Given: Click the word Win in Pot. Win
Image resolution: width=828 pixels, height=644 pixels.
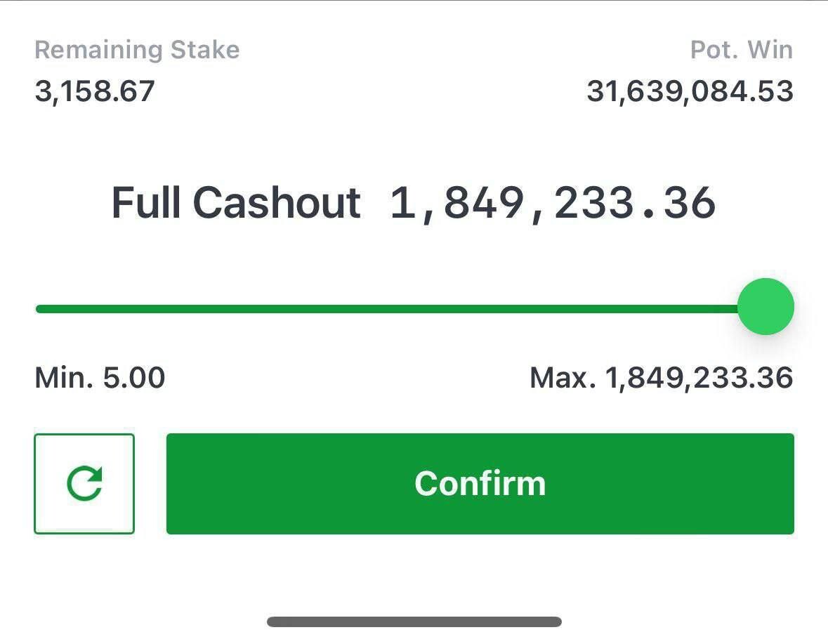Looking at the screenshot, I should coord(770,50).
